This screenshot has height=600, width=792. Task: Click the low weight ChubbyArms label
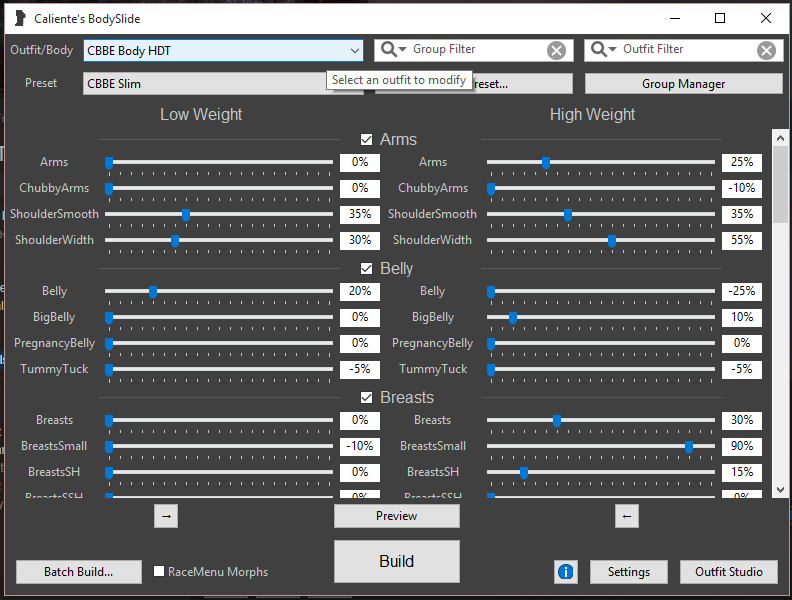pyautogui.click(x=54, y=188)
